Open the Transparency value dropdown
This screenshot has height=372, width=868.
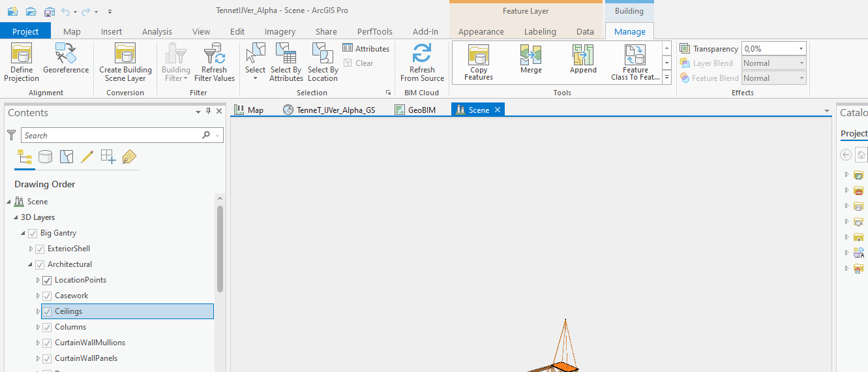(x=801, y=48)
